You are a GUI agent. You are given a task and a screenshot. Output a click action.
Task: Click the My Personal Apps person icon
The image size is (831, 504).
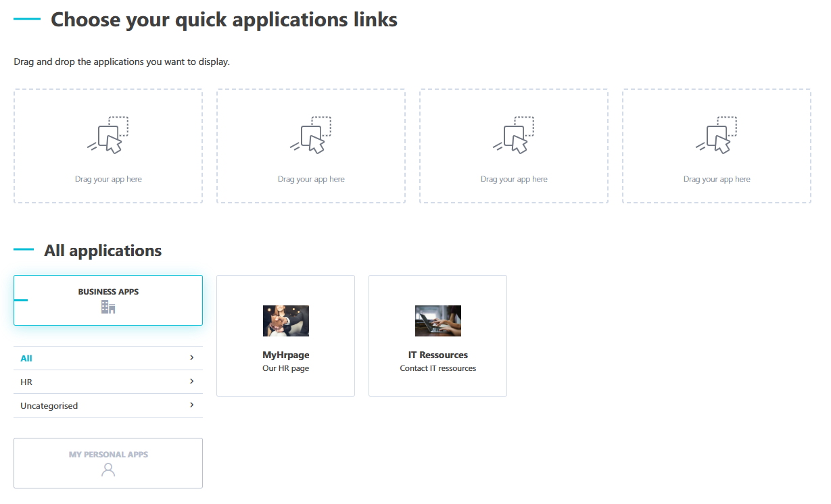[108, 470]
